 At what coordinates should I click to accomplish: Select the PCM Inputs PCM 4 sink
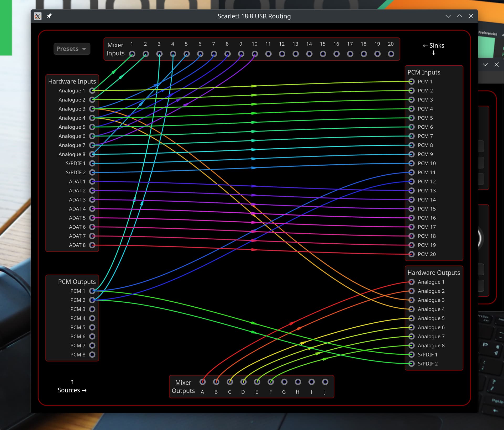point(412,109)
